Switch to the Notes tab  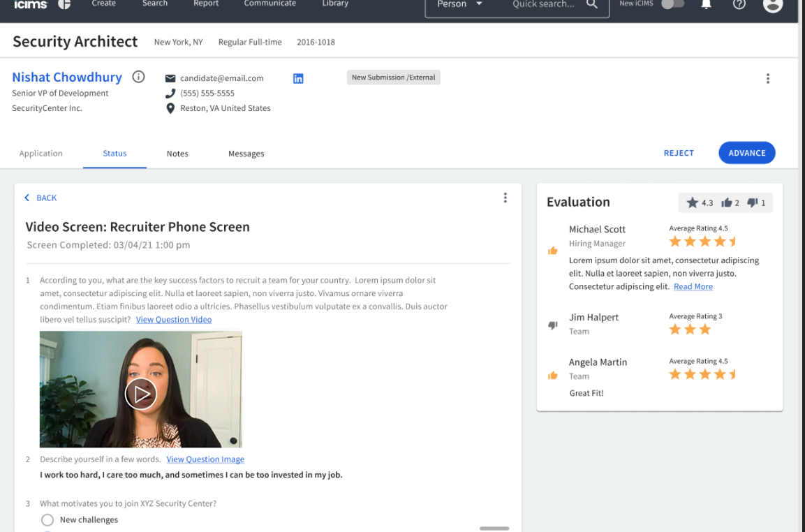(x=177, y=154)
